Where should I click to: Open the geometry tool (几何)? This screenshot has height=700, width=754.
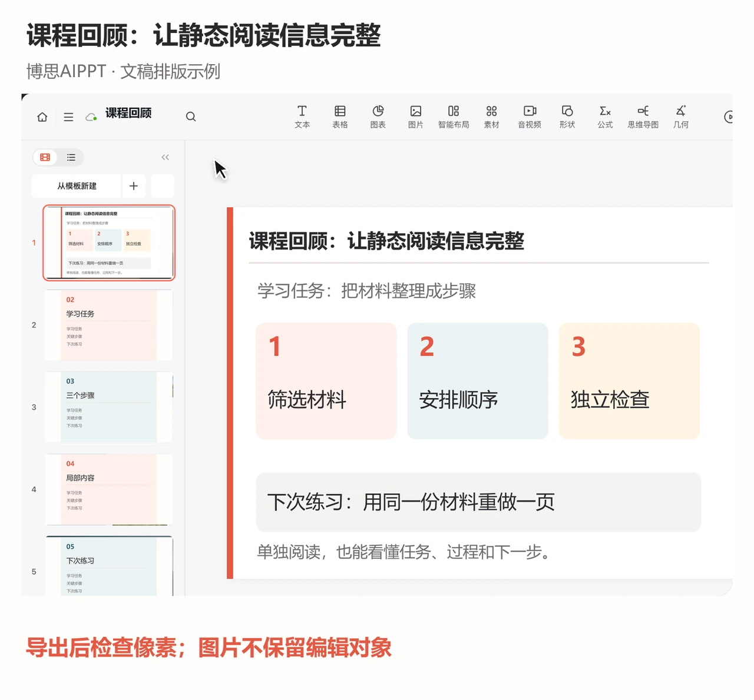[681, 117]
